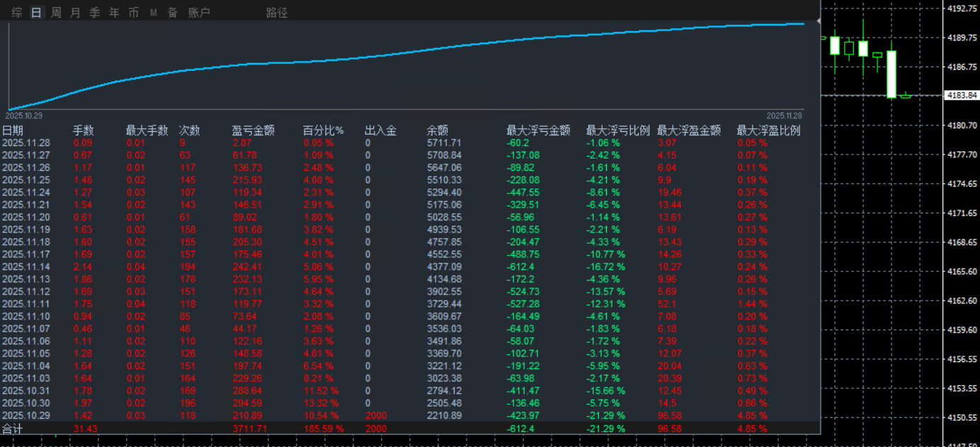This screenshot has width=980, height=447.
Task: Click the current price label 4183.84
Action: click(x=963, y=96)
